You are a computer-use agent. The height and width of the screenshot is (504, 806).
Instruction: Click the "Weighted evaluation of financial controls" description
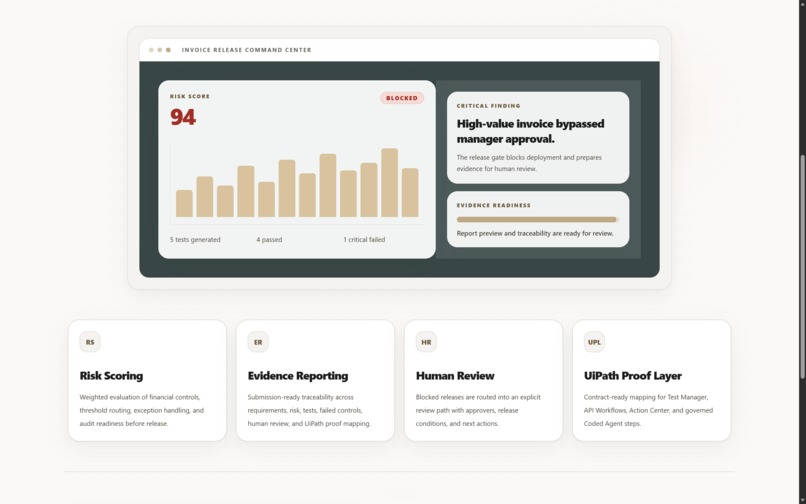click(x=141, y=410)
